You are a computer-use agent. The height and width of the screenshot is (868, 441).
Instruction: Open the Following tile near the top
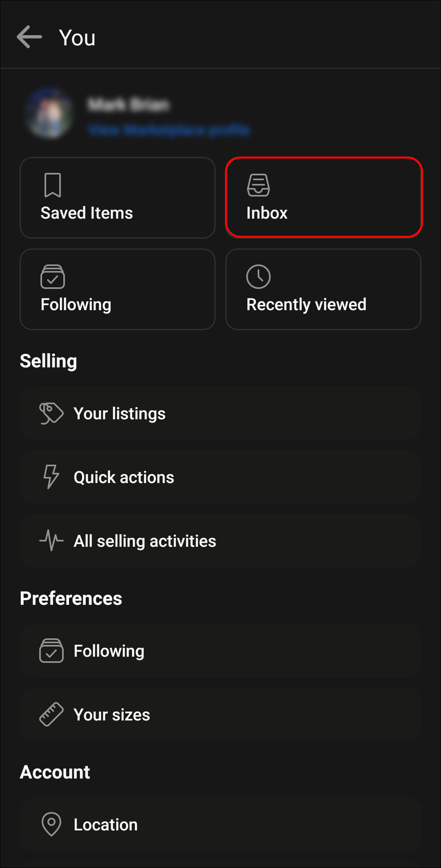[118, 289]
